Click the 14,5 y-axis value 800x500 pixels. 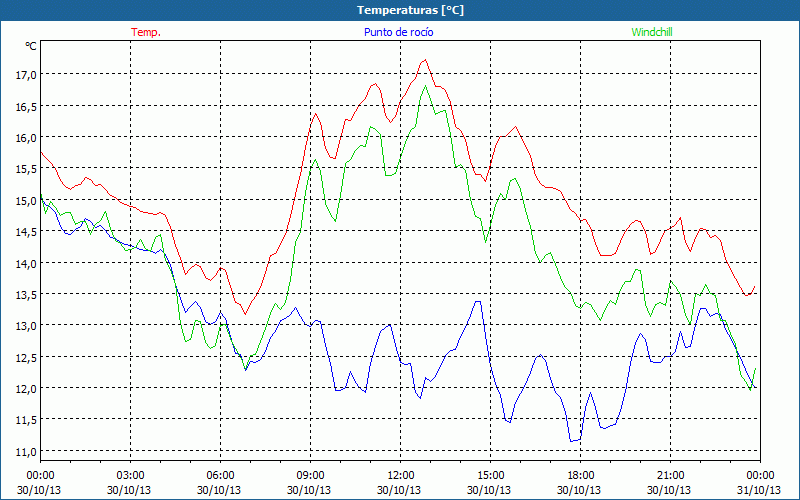point(27,232)
